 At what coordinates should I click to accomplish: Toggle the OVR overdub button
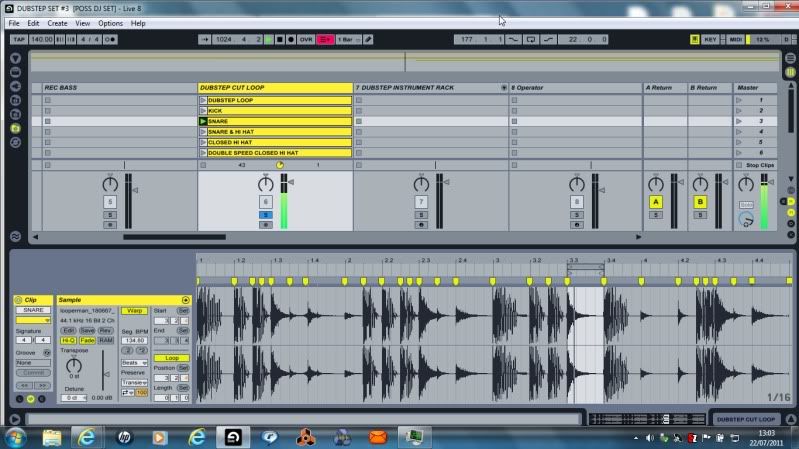(x=306, y=39)
